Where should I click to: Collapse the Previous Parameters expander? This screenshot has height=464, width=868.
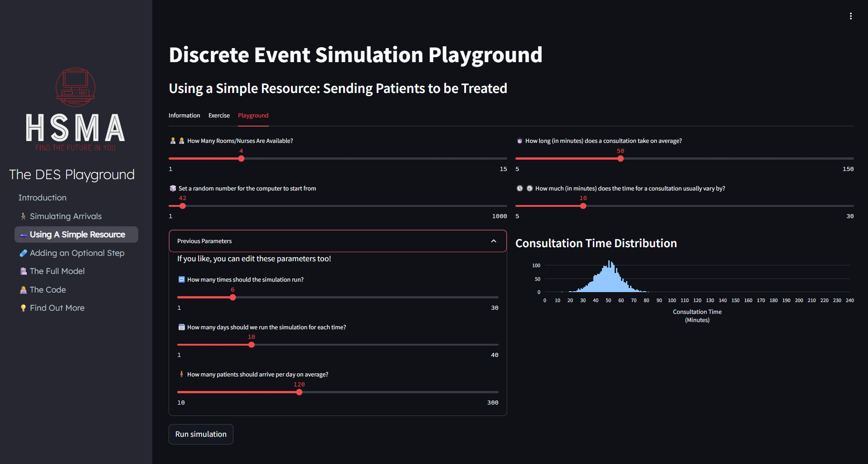pyautogui.click(x=338, y=241)
